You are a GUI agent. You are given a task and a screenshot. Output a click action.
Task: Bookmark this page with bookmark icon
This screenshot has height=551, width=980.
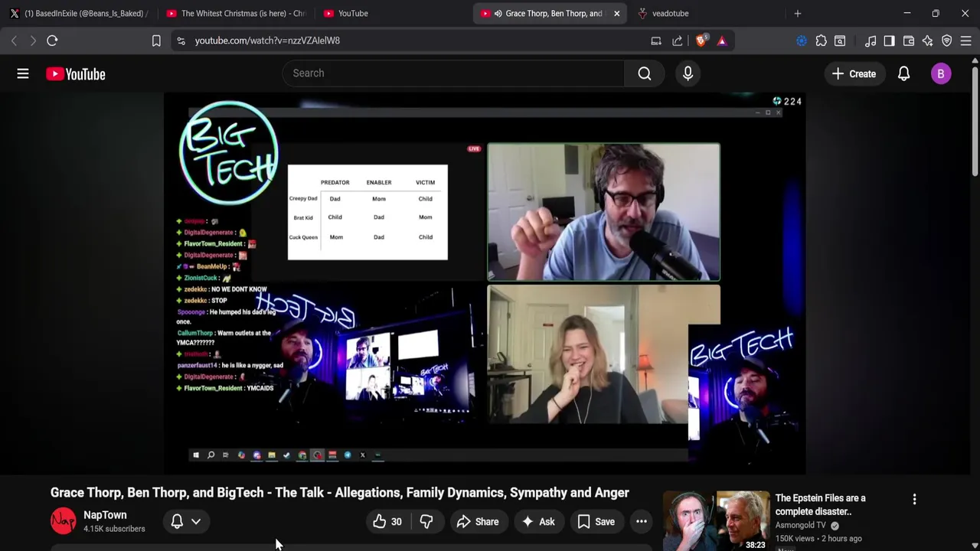pos(156,41)
